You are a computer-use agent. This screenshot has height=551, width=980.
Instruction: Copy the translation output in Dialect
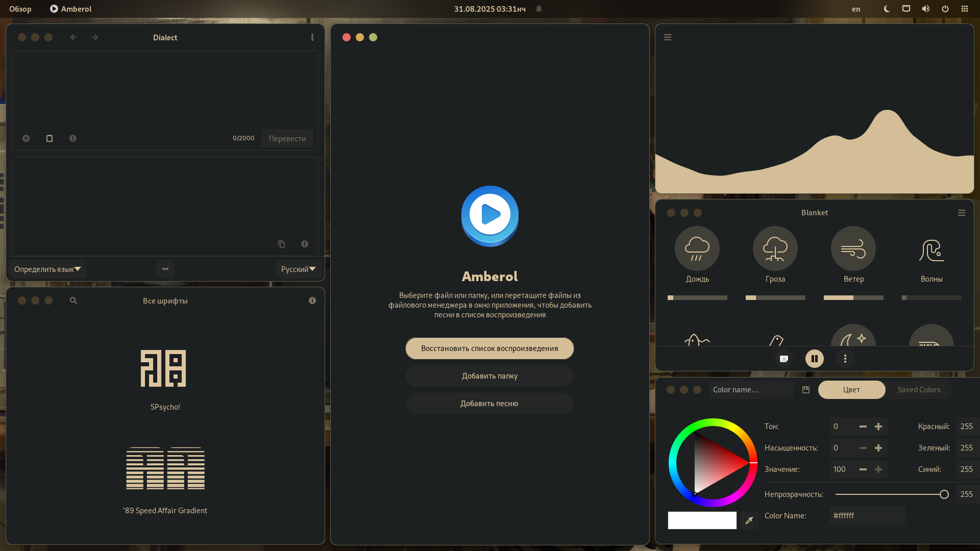281,244
